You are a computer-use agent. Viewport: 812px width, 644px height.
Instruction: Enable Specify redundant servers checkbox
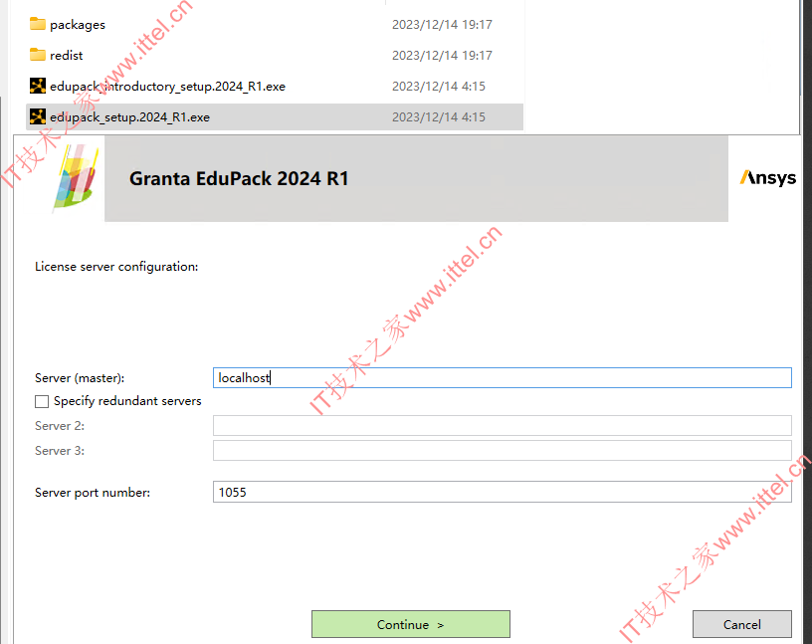click(42, 401)
